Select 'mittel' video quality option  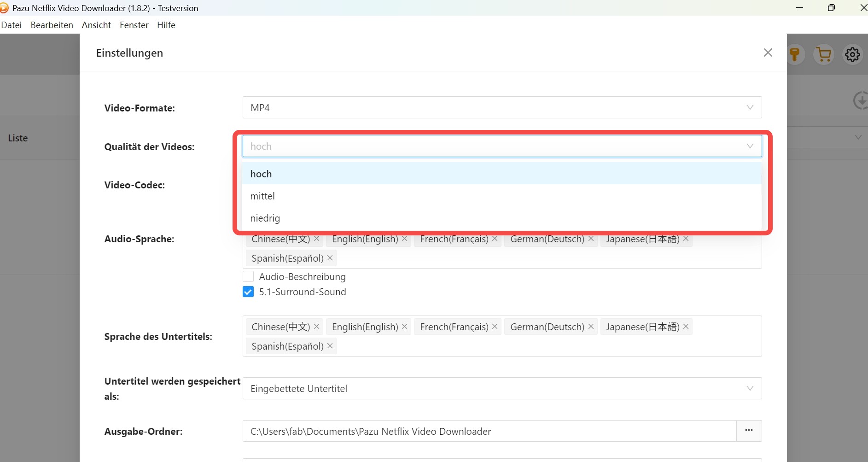coord(262,196)
